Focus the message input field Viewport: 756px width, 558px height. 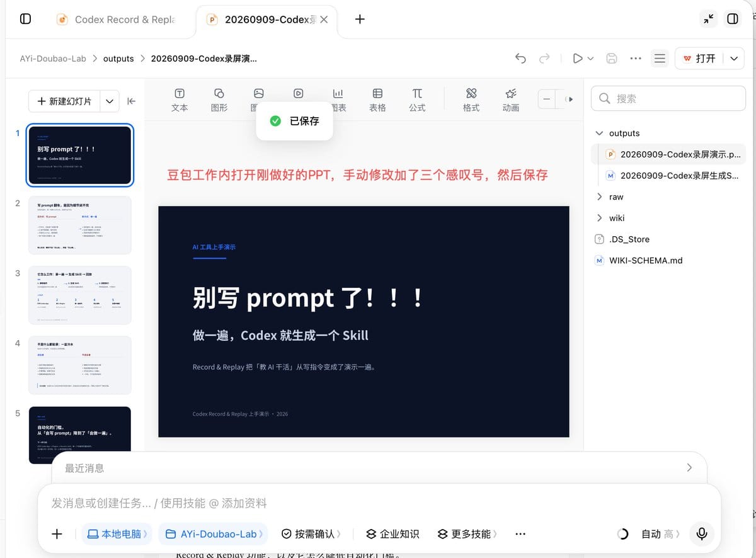(379, 503)
